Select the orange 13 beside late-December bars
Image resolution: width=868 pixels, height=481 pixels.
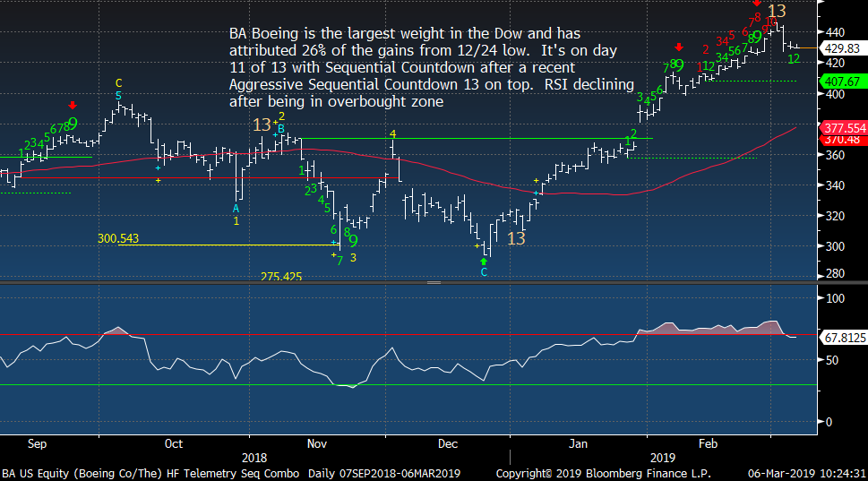[x=516, y=238]
